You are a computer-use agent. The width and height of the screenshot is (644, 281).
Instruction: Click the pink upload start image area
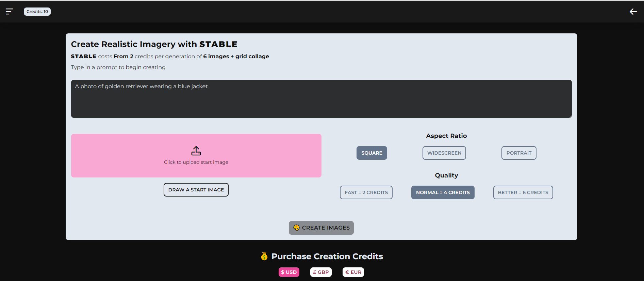[x=196, y=156]
